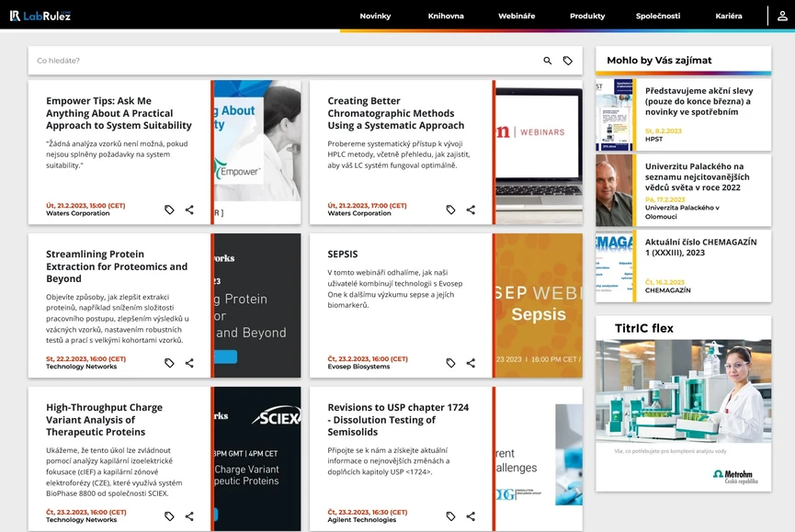Open Revisions to USP chapter 1724 title
Image resolution: width=795 pixels, height=532 pixels.
coord(398,420)
